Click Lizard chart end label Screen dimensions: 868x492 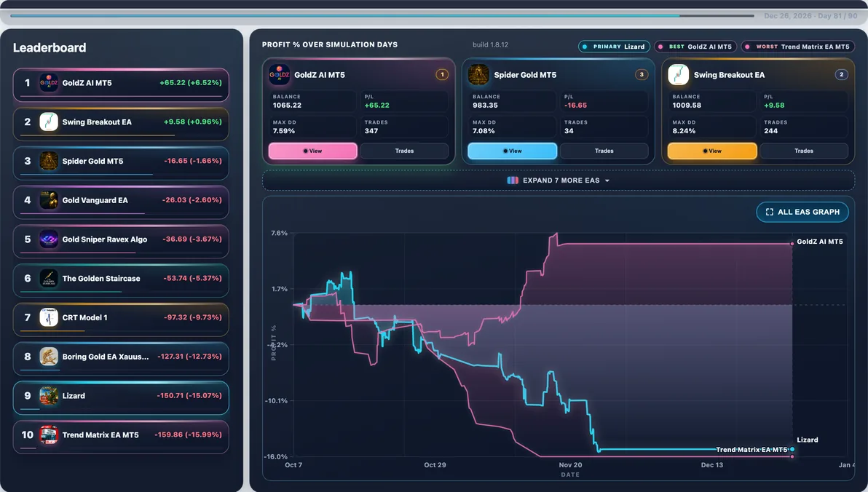(x=807, y=440)
